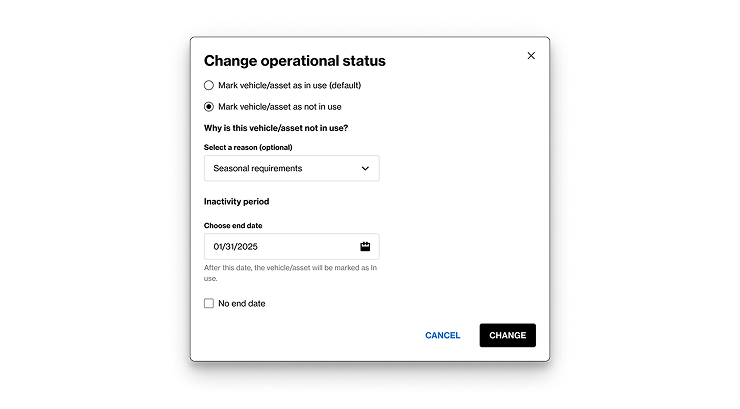
Task: Click the 'No end date' label text
Action: click(x=242, y=303)
